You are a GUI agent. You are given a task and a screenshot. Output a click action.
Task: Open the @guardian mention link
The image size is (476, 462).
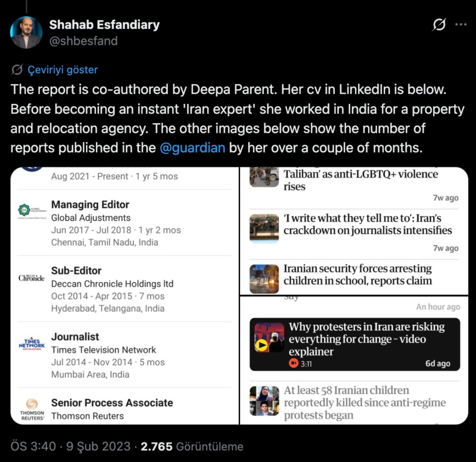click(192, 147)
